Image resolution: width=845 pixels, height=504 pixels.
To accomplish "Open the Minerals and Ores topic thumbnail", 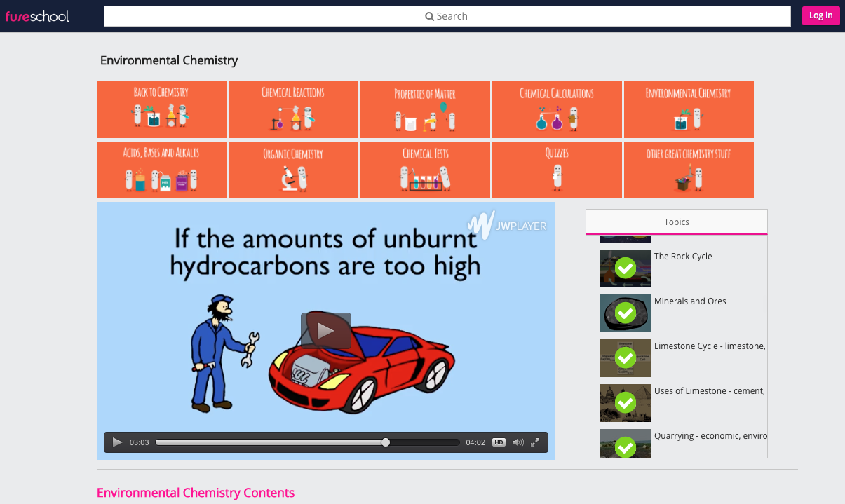I will [x=625, y=313].
